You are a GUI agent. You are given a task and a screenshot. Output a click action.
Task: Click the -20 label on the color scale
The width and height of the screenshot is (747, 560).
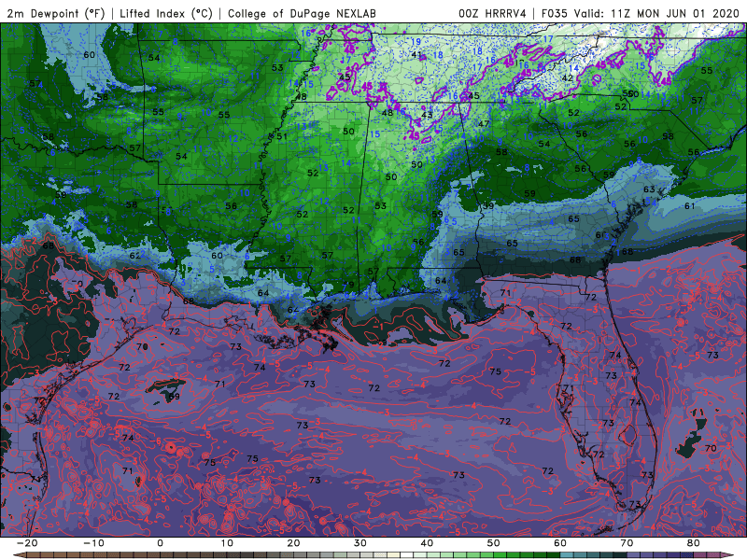(x=27, y=543)
